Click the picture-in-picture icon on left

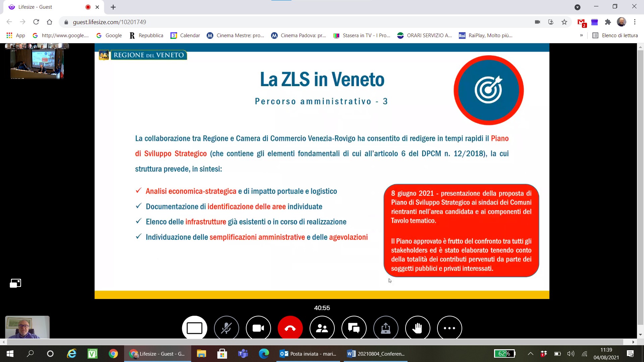pos(15,283)
